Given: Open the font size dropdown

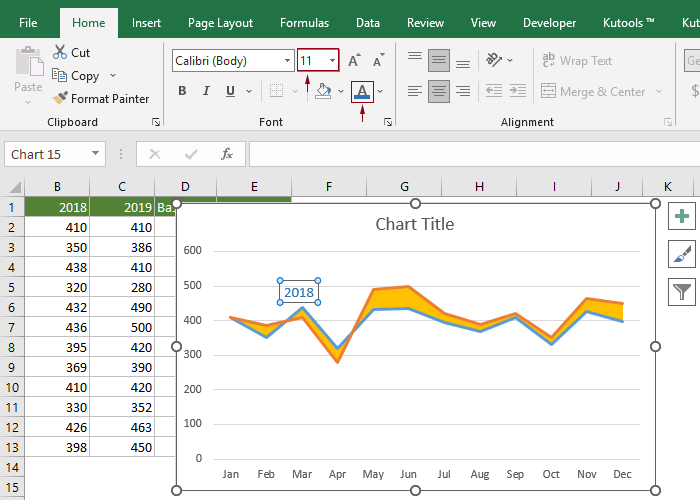Looking at the screenshot, I should (x=332, y=61).
